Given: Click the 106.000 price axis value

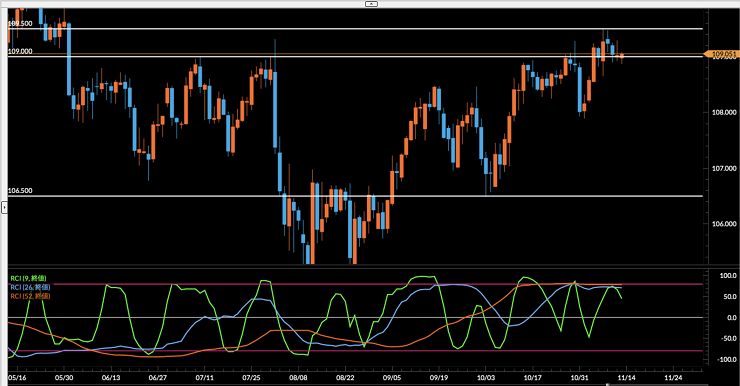Looking at the screenshot, I should tap(724, 224).
